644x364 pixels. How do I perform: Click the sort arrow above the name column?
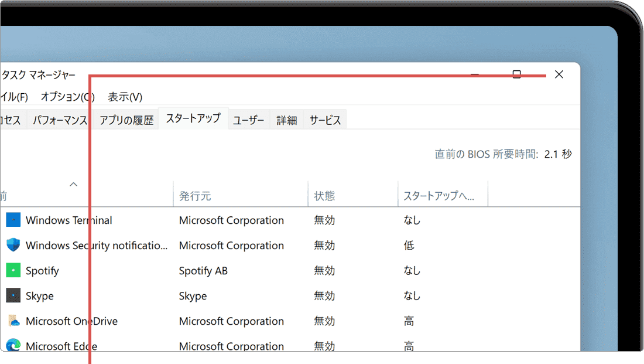(x=74, y=184)
